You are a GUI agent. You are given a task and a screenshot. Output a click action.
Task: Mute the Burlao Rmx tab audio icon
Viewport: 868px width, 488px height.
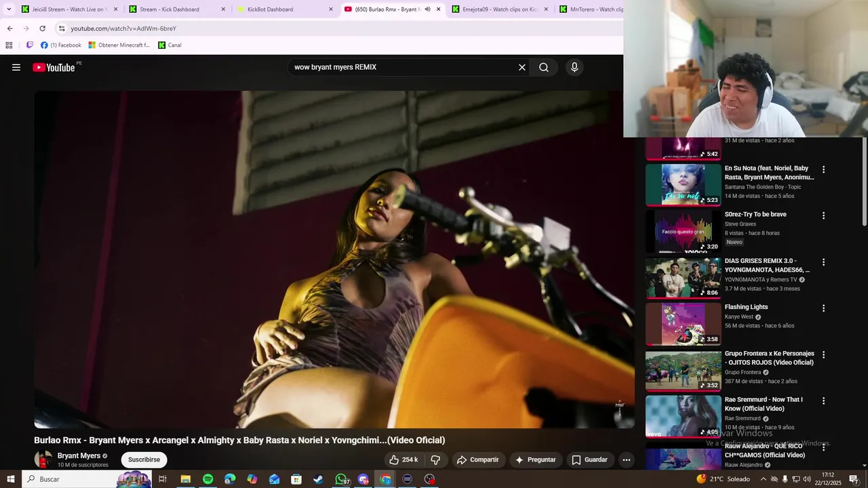point(427,9)
